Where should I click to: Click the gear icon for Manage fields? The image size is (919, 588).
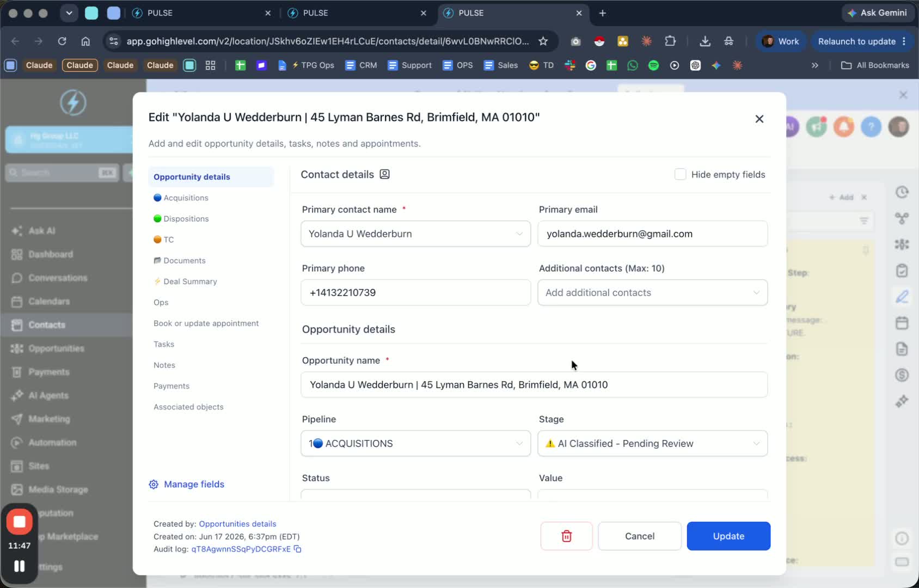(x=154, y=485)
